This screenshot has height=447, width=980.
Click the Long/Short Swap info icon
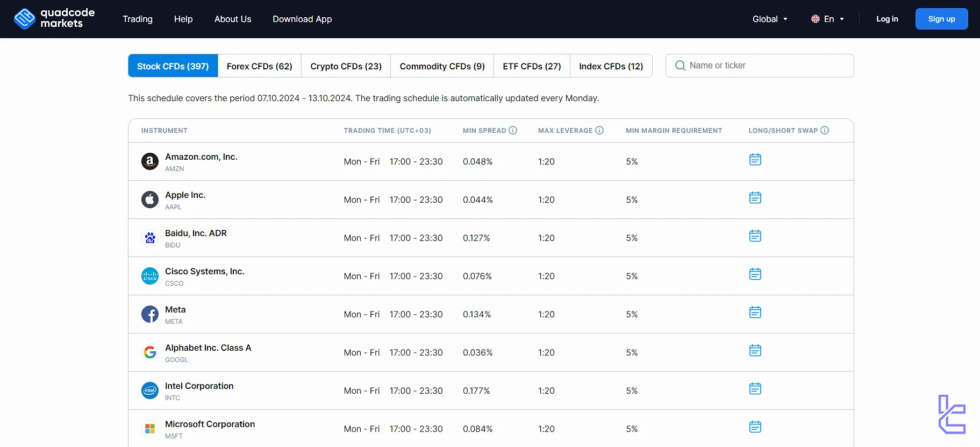825,130
